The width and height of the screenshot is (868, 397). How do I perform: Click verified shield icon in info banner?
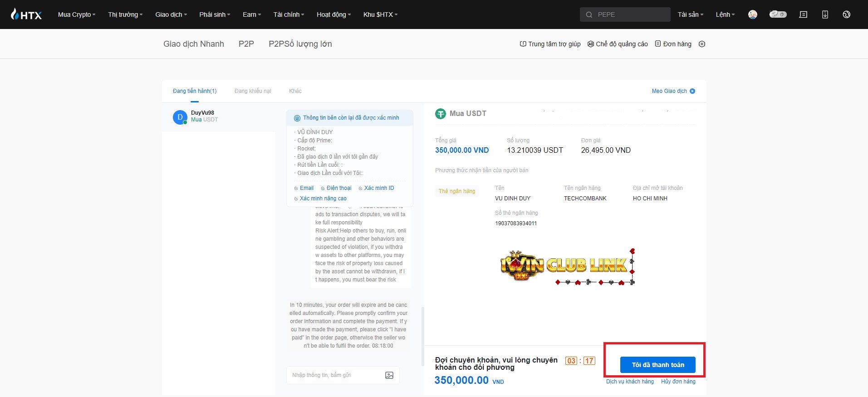[297, 118]
